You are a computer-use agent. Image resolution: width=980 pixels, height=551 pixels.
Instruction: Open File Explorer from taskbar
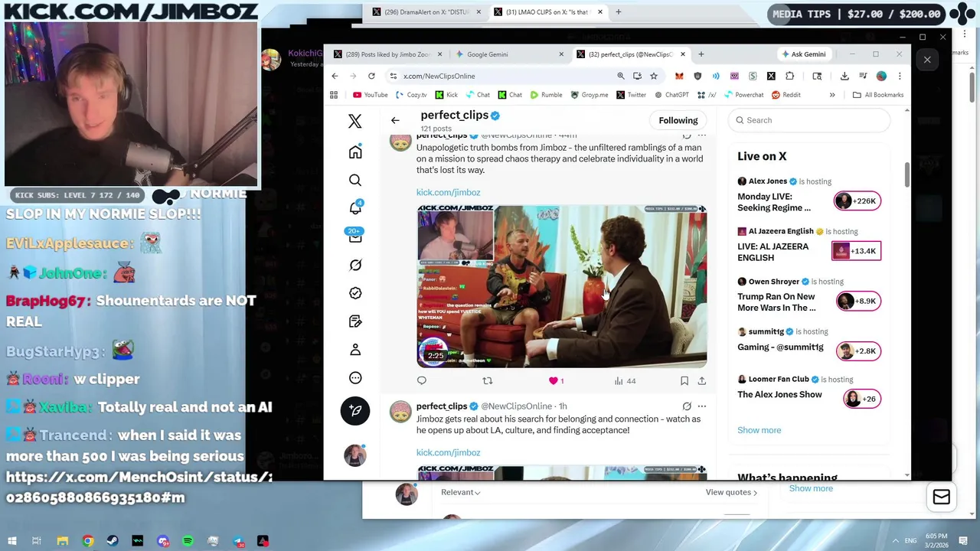click(63, 541)
